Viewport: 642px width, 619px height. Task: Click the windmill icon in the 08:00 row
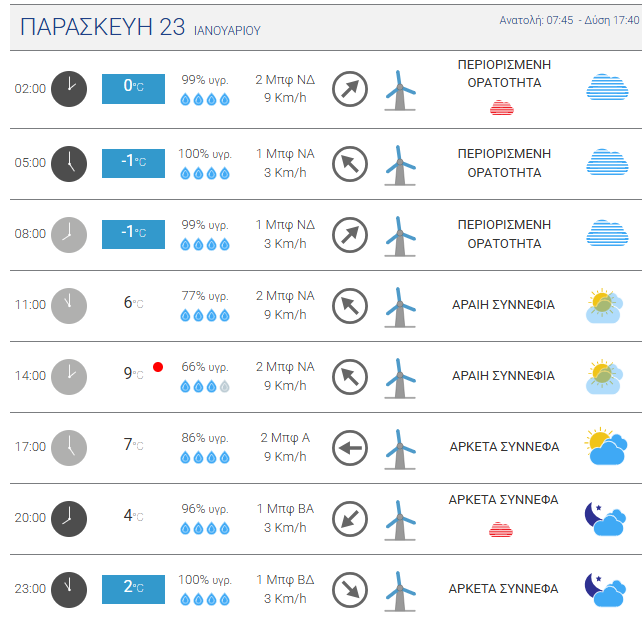400,234
